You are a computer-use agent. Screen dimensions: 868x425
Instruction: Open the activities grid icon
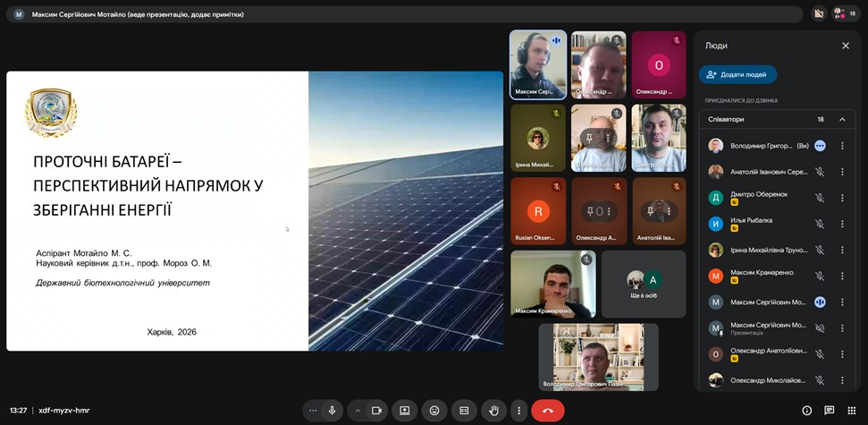851,410
